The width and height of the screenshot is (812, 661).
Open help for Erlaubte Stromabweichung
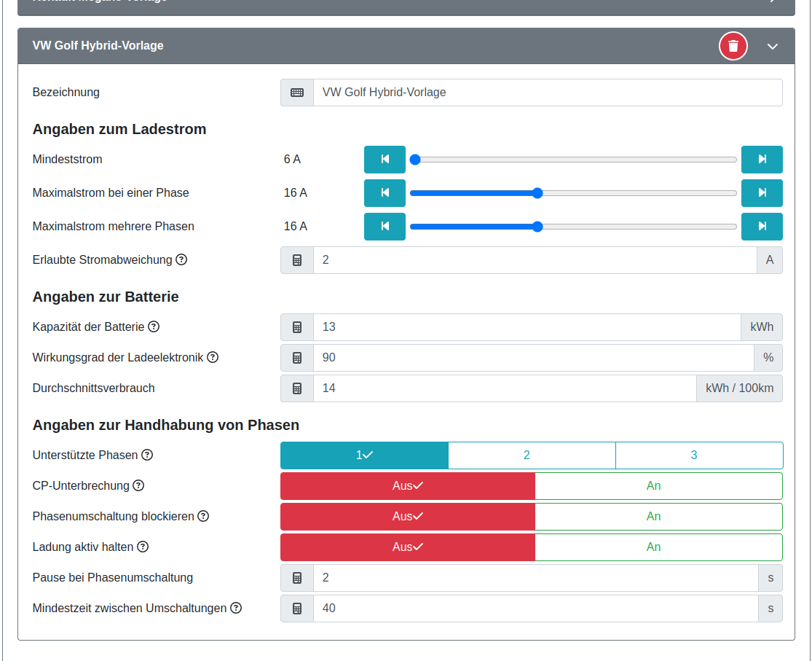181,259
